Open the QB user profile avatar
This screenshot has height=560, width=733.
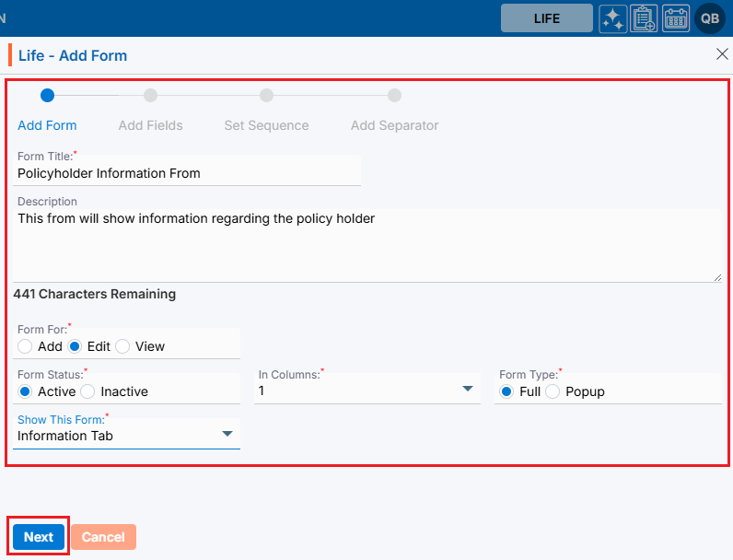point(710,18)
